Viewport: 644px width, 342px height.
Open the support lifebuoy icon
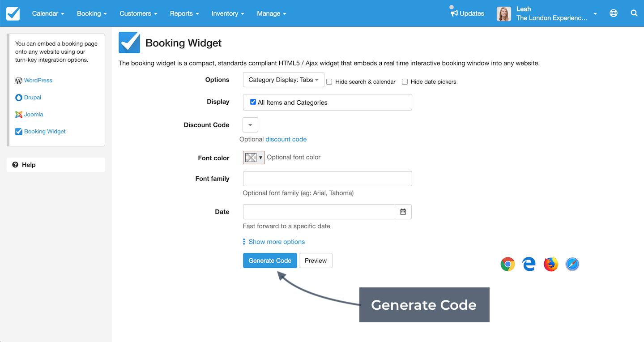point(614,13)
